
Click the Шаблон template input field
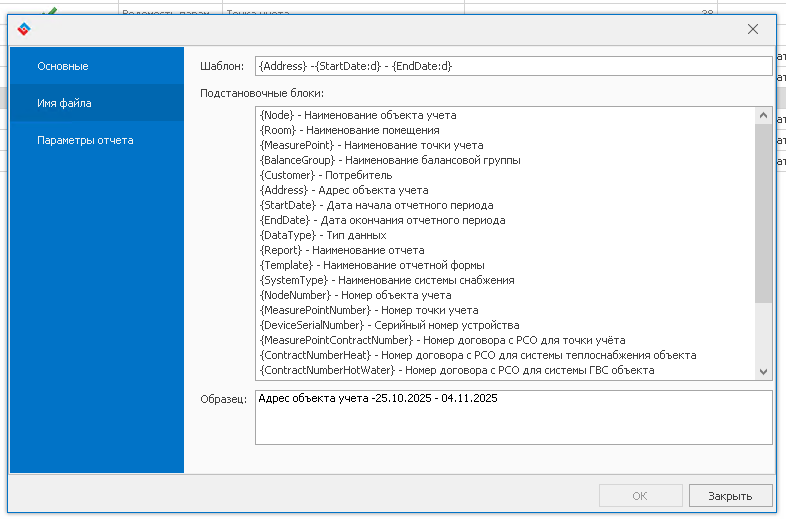point(512,66)
